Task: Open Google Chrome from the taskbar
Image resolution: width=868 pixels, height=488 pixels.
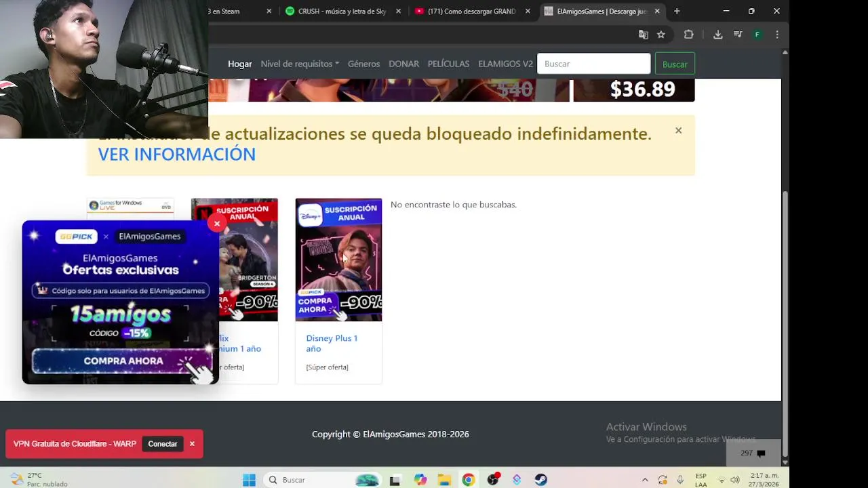Action: pos(469,480)
